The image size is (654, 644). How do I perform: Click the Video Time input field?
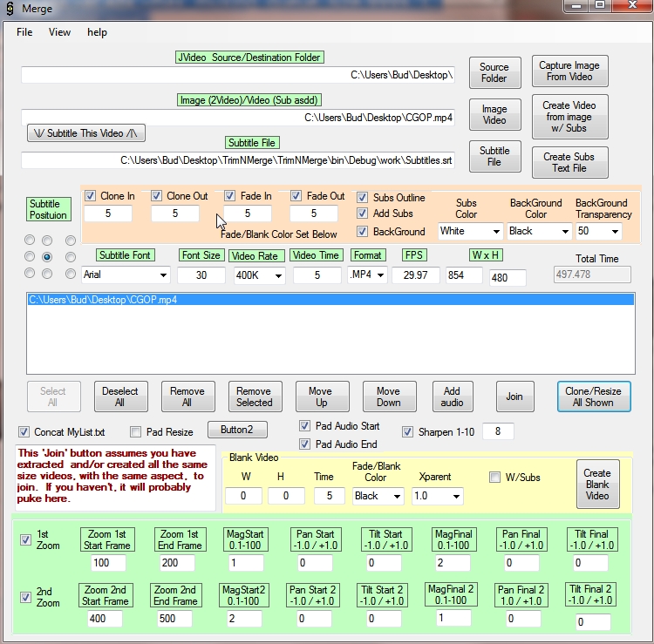click(317, 275)
